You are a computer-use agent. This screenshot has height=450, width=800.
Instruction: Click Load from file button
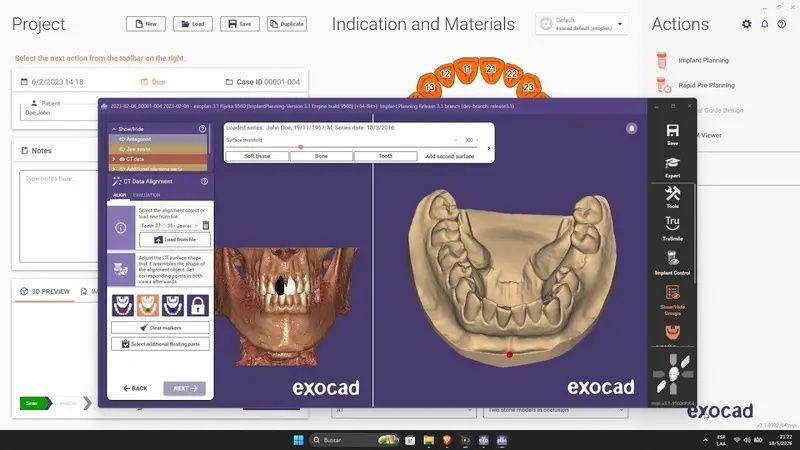(175, 239)
